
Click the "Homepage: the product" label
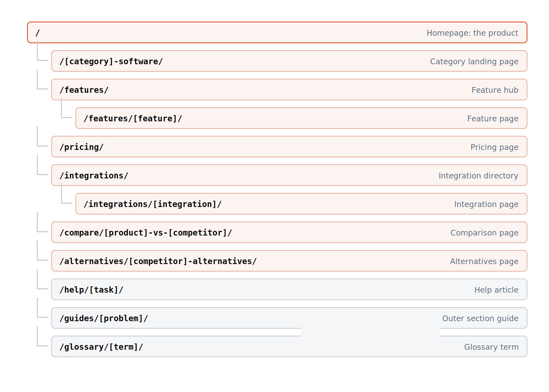(x=472, y=33)
